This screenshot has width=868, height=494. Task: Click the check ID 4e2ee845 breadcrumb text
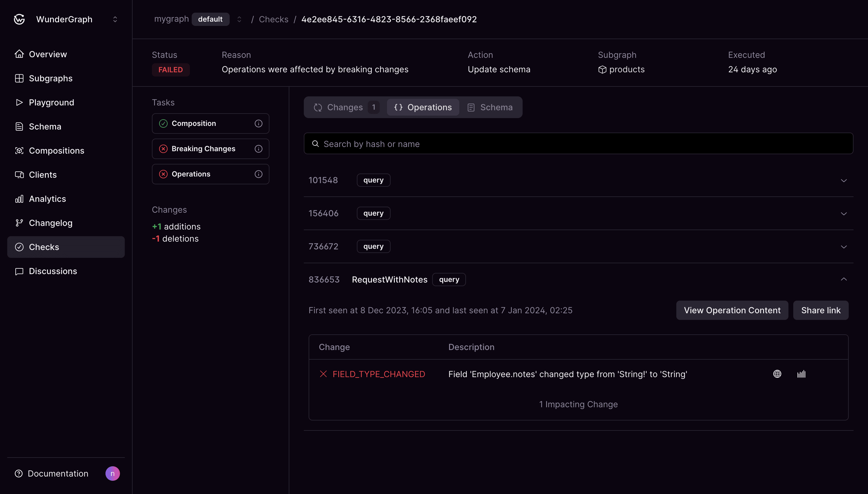[x=389, y=19]
